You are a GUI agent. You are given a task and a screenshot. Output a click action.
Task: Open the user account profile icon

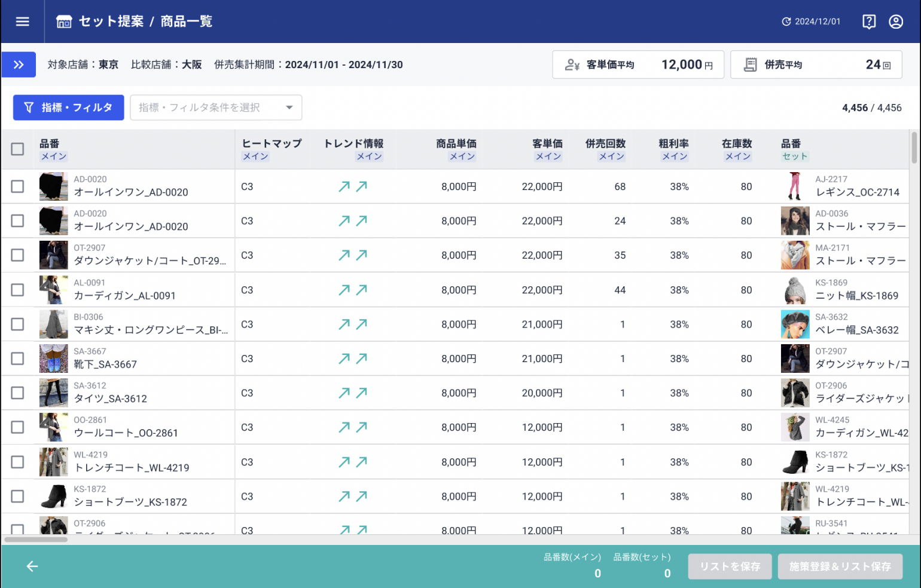point(895,22)
